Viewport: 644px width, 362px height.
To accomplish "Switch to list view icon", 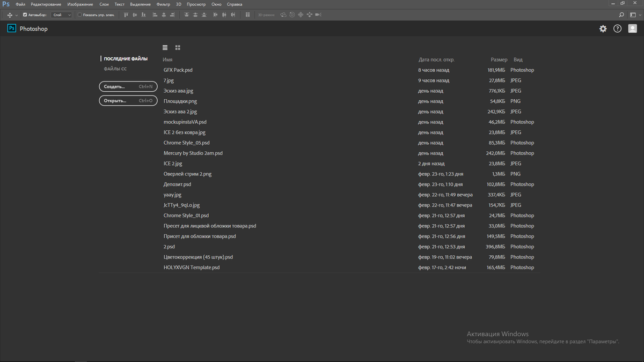I will 165,48.
